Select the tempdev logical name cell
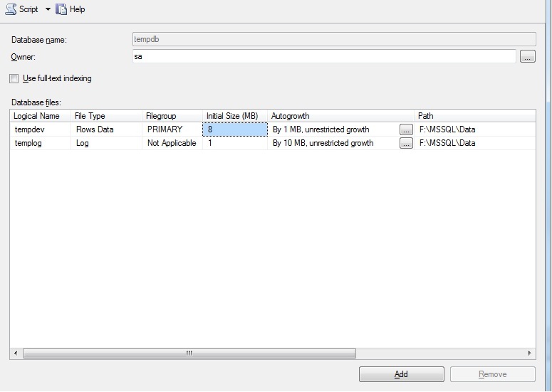The height and width of the screenshot is (392, 552). [41, 129]
